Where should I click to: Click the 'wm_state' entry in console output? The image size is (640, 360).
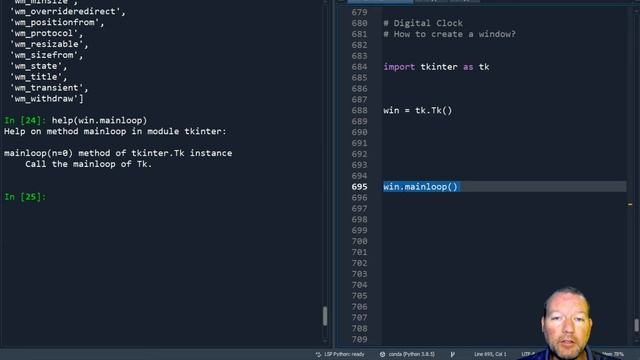tap(38, 66)
